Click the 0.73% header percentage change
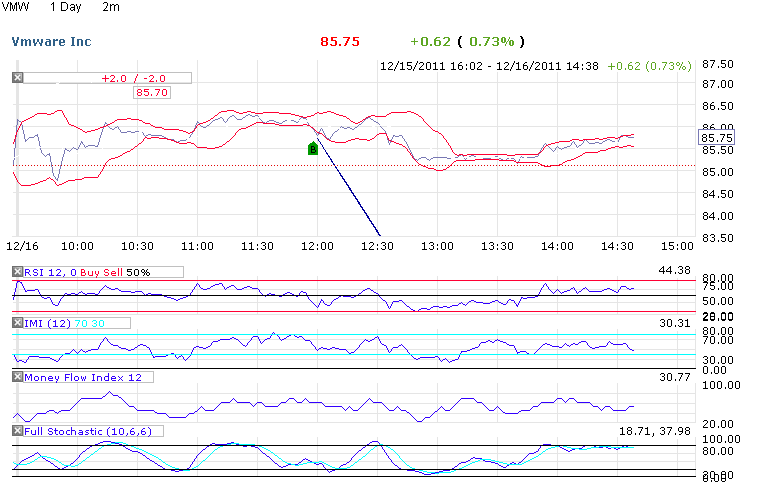The width and height of the screenshot is (768, 489). [492, 42]
